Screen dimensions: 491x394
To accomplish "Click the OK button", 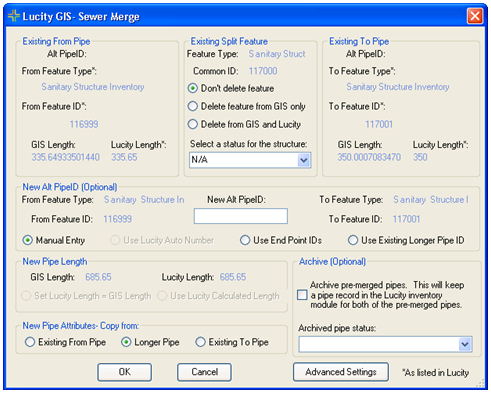I will pyautogui.click(x=125, y=372).
